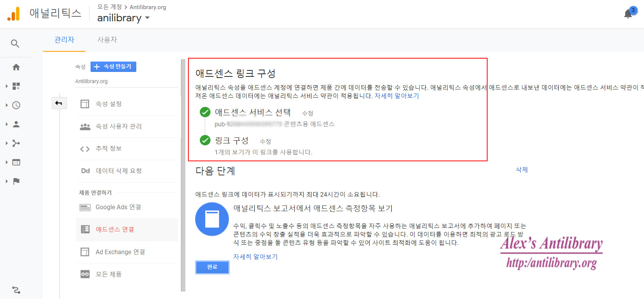Switch to the 관리자 tab
Viewport: 644px width, 299px height.
point(64,40)
